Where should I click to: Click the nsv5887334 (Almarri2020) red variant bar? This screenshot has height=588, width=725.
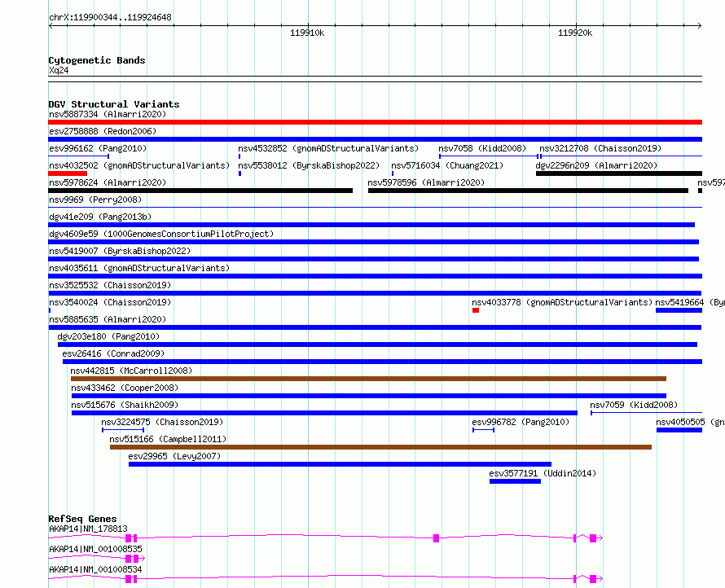coord(375,122)
